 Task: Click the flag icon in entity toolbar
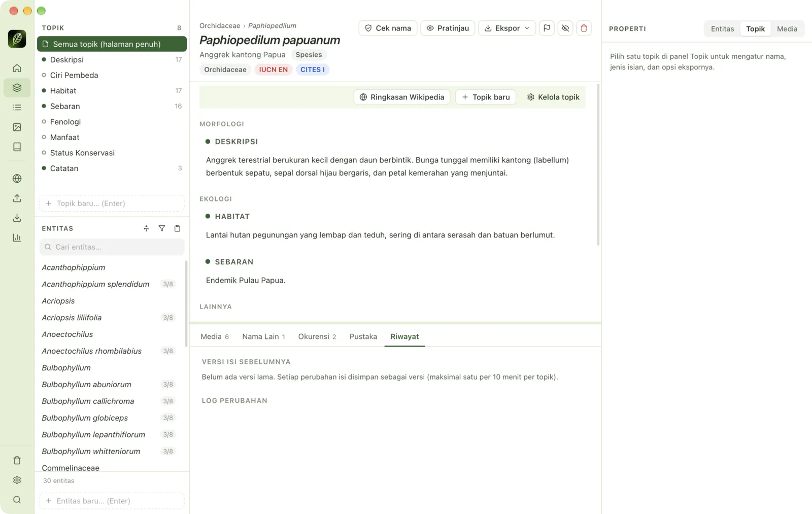[x=547, y=28]
